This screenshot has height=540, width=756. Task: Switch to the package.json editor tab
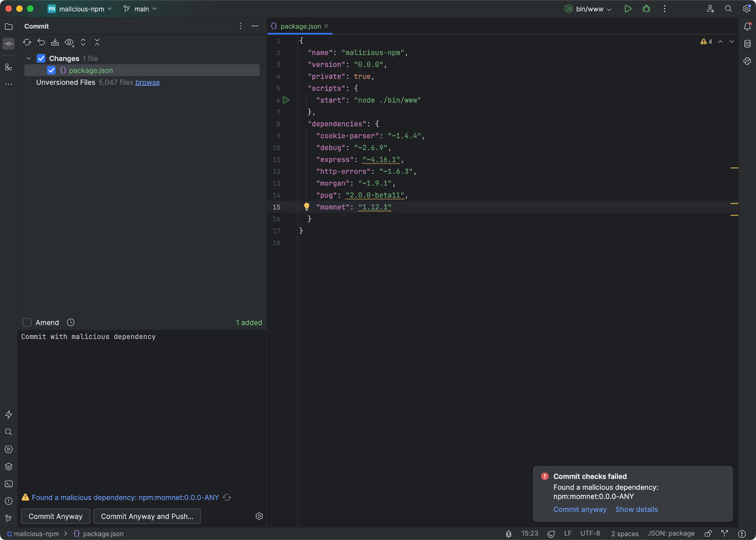pos(301,26)
